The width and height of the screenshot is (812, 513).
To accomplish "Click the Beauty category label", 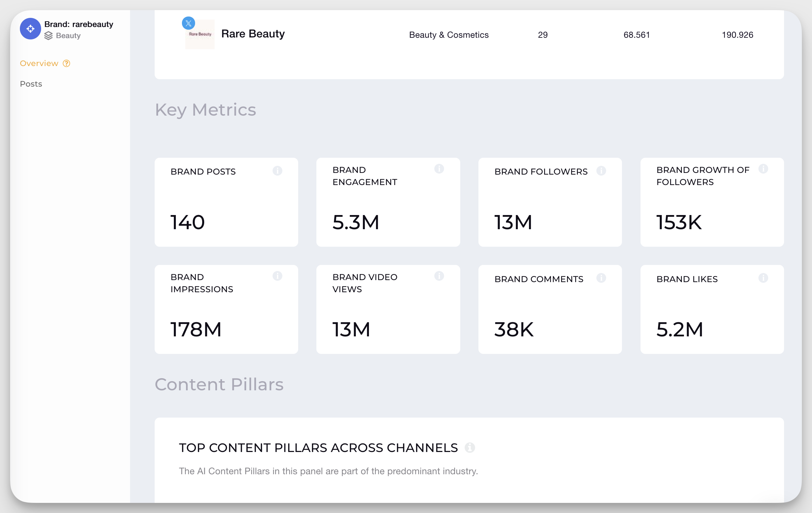I will (x=68, y=36).
